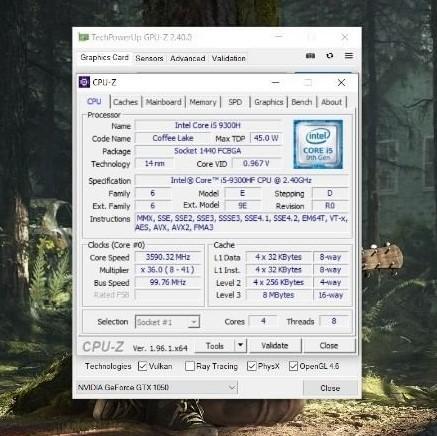Click the CPU-Z version text Ver. 1.96.1.x64
Screen dimensions: 437x436
(160, 348)
